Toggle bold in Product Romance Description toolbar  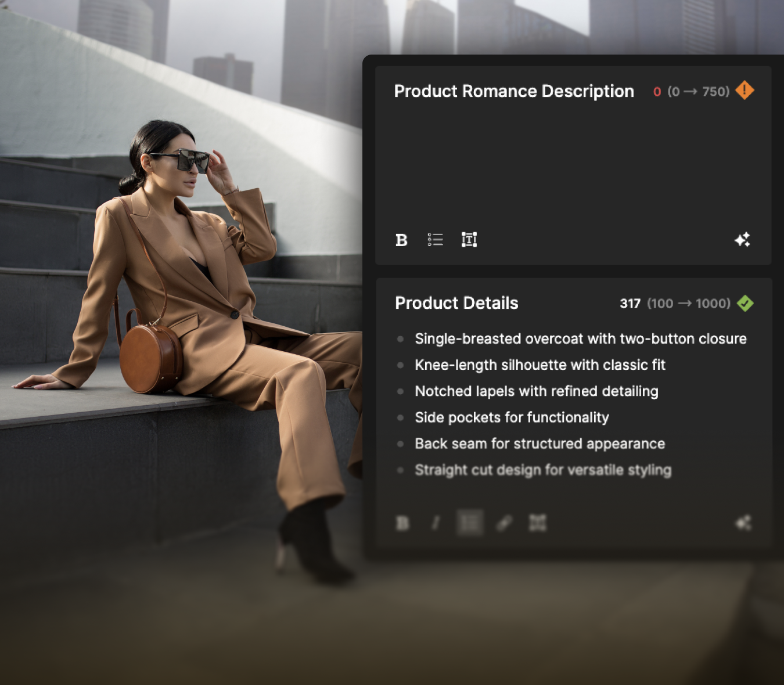pos(401,240)
